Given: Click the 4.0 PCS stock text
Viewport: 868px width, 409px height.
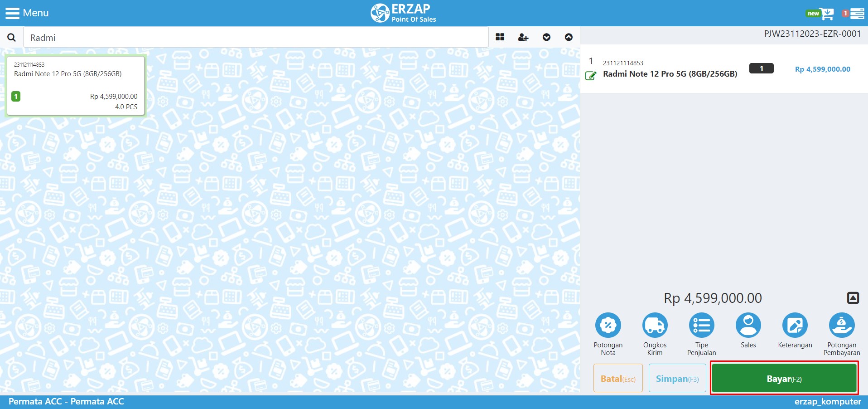Looking at the screenshot, I should (x=126, y=107).
